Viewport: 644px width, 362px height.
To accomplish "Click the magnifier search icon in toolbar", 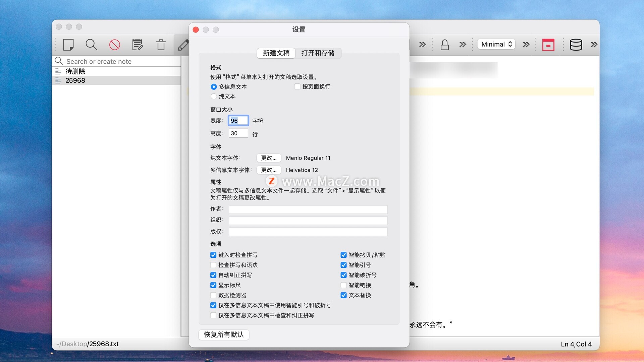I will click(x=91, y=45).
